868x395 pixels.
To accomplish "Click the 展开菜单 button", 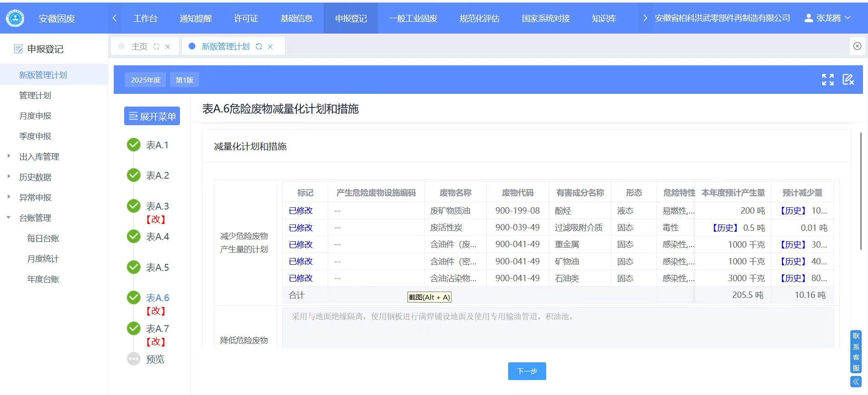I will pos(152,116).
